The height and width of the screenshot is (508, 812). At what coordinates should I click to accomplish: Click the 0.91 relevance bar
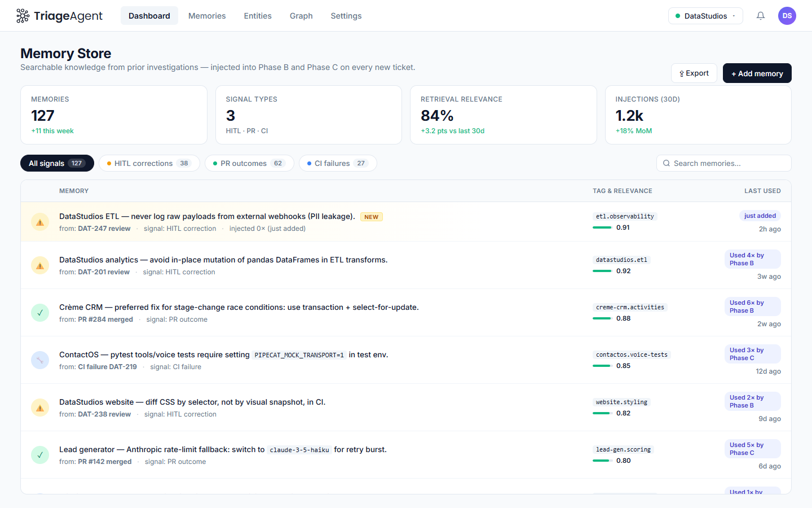tap(602, 227)
